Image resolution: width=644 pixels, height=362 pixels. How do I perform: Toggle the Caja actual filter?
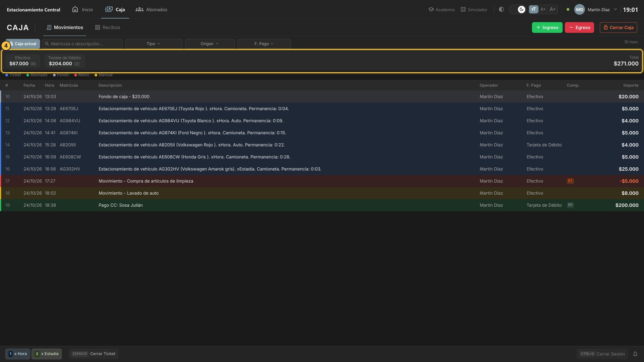click(x=23, y=44)
